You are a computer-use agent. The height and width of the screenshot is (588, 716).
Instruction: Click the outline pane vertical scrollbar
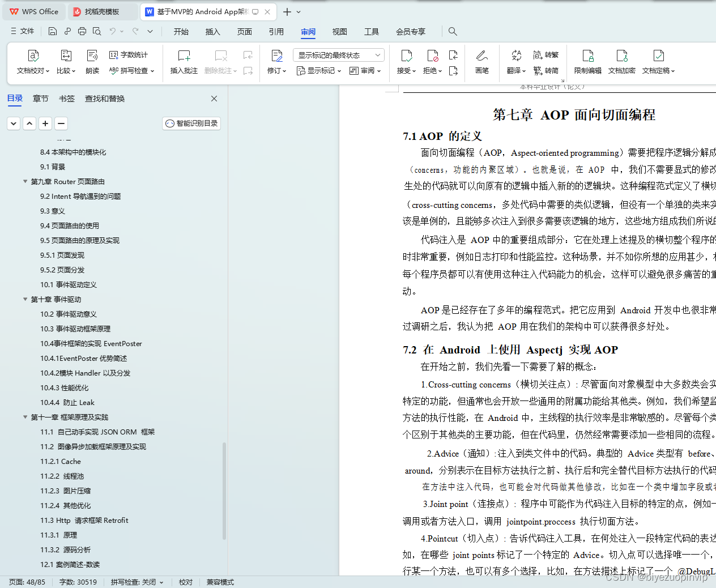(224, 490)
